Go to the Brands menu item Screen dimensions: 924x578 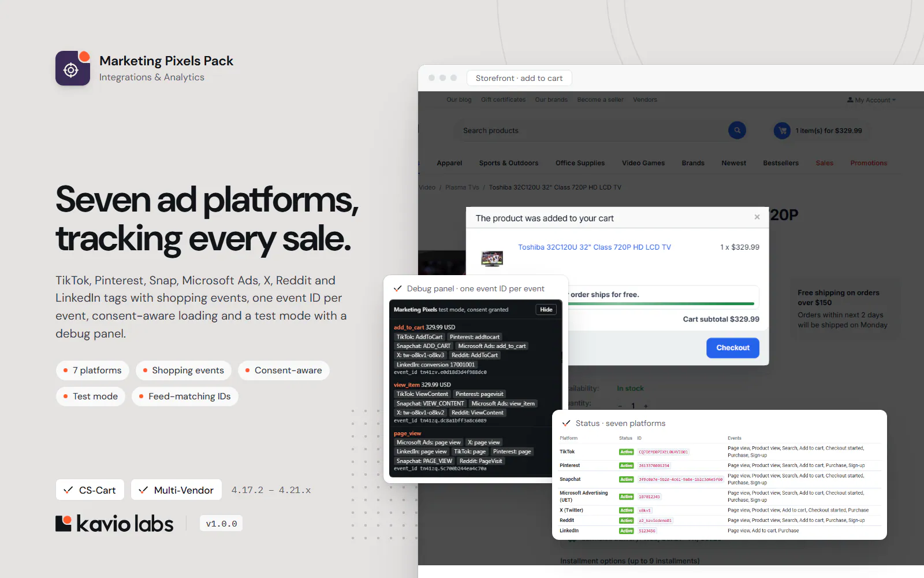[693, 163]
